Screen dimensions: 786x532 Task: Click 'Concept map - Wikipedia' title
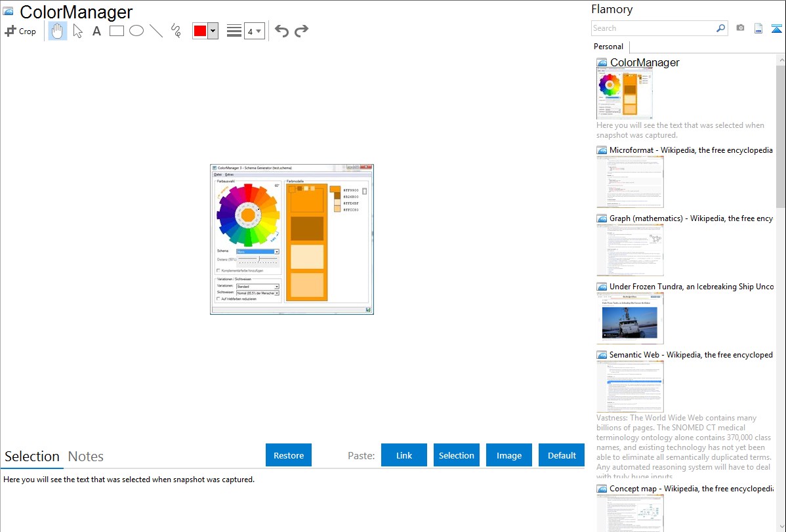(691, 489)
